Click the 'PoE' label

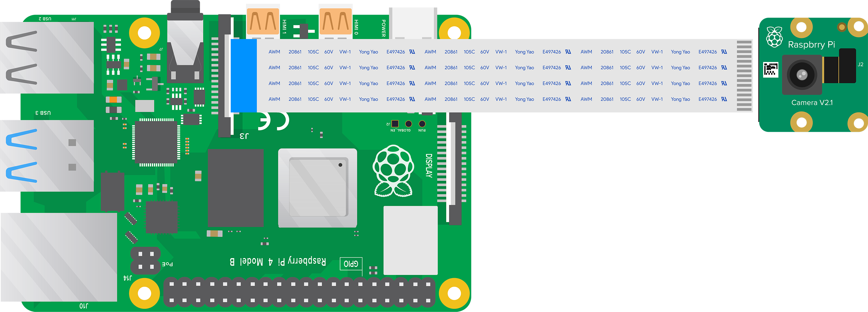(x=167, y=264)
